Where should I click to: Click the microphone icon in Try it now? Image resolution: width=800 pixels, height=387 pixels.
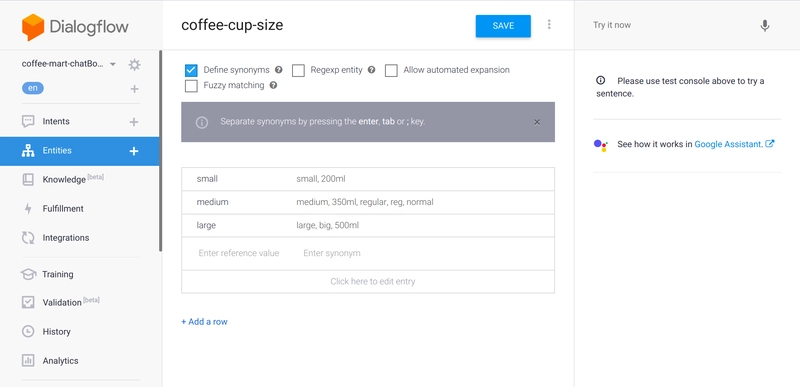[764, 25]
